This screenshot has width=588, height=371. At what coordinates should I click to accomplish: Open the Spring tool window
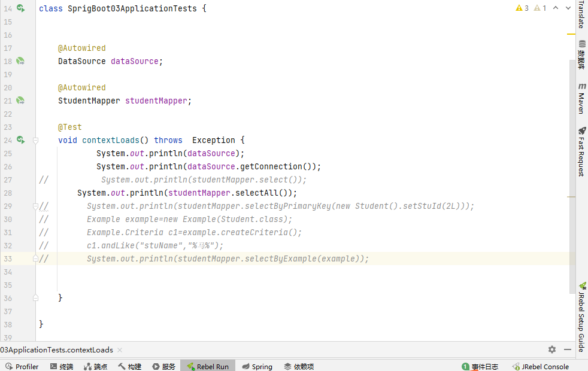(257, 366)
